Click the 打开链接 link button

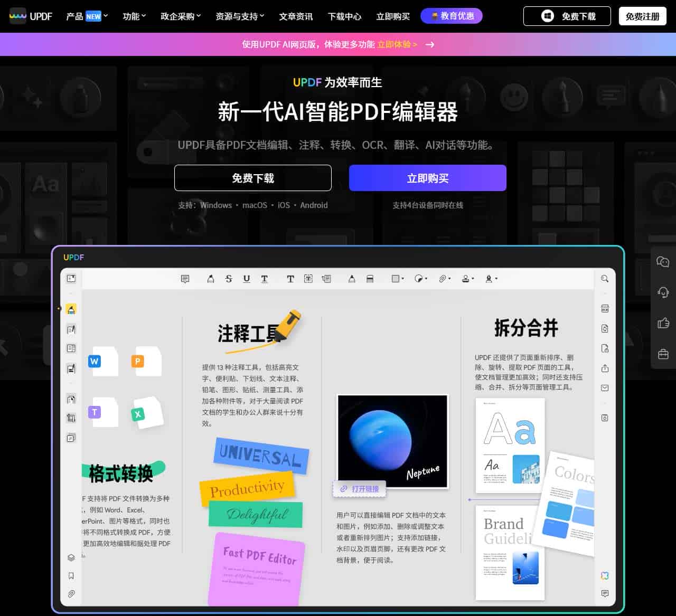pyautogui.click(x=360, y=489)
